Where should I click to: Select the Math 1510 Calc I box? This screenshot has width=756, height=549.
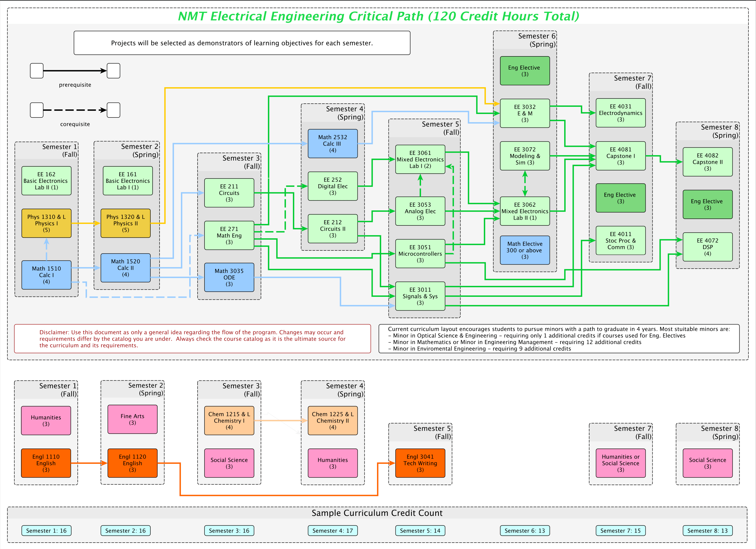pos(46,275)
